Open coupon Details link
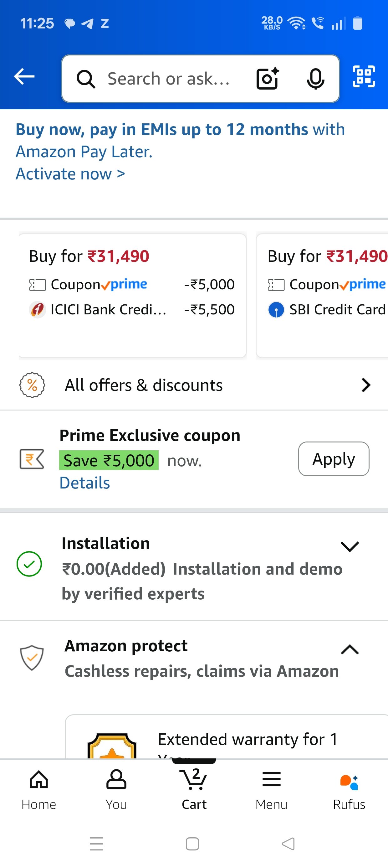 84,483
